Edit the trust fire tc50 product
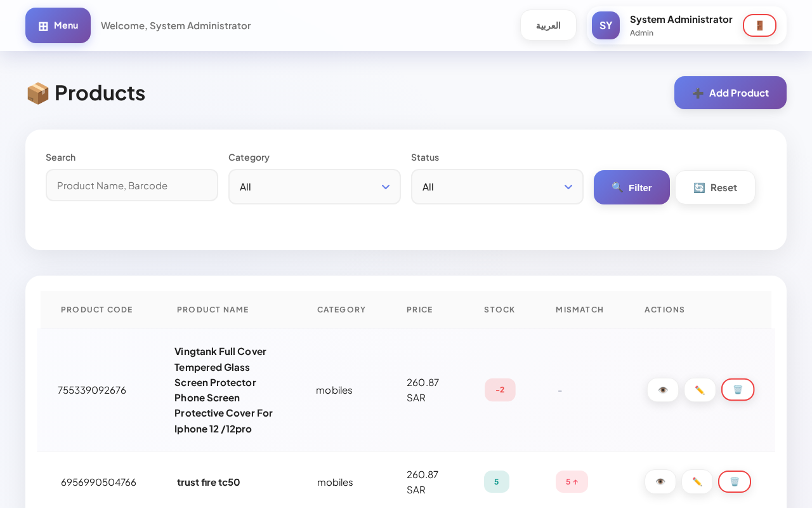Viewport: 812px width, 508px height. pos(697,482)
